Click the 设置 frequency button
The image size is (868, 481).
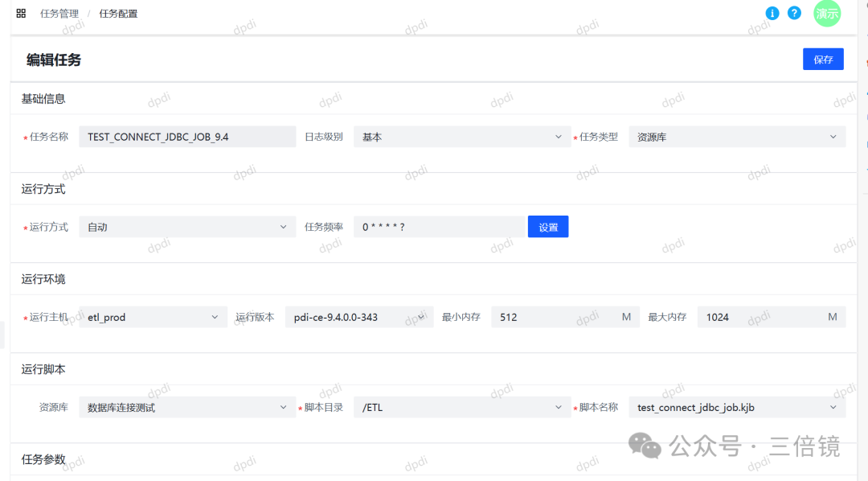(x=548, y=227)
